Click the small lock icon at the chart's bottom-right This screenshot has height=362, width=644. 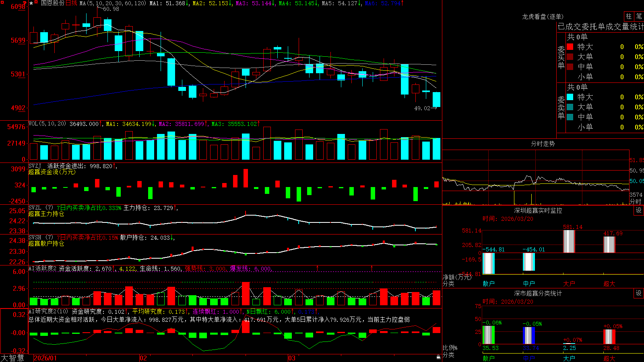439,357
